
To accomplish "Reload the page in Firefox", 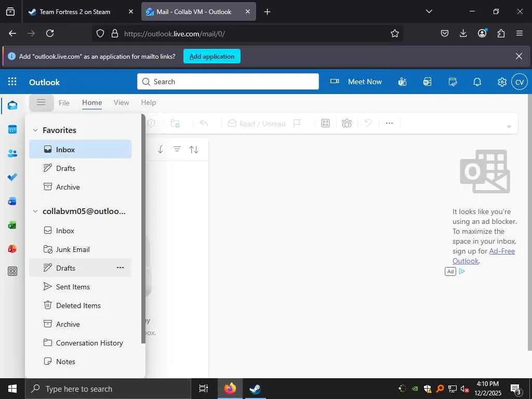I will click(x=50, y=33).
